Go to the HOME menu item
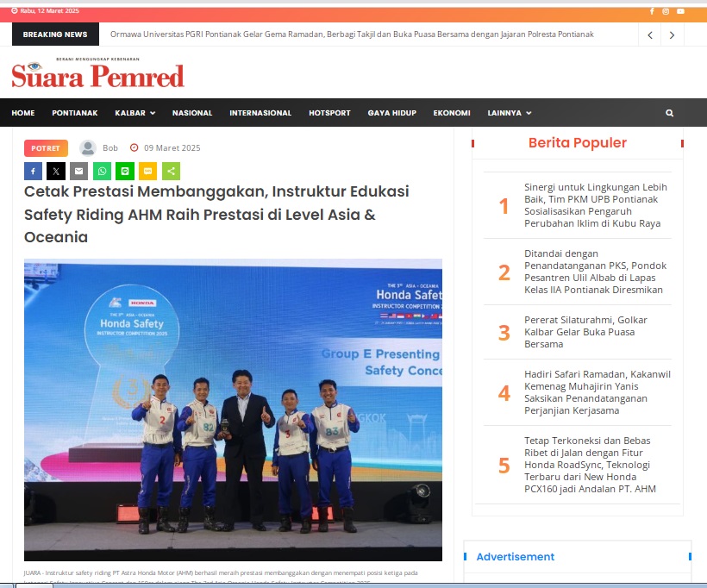 (23, 113)
